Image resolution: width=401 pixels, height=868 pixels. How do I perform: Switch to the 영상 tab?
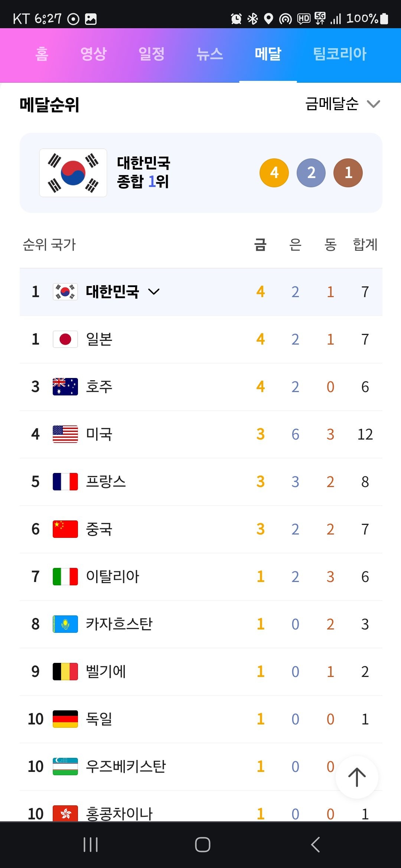pos(93,54)
